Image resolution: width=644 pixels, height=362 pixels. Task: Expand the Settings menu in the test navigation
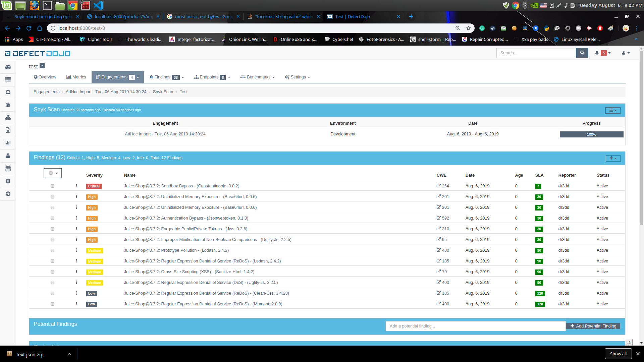click(297, 77)
